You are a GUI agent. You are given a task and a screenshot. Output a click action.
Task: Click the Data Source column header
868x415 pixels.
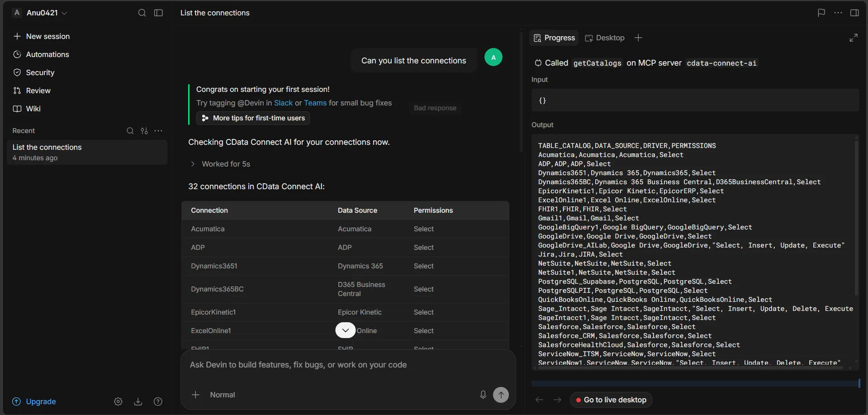click(x=357, y=210)
